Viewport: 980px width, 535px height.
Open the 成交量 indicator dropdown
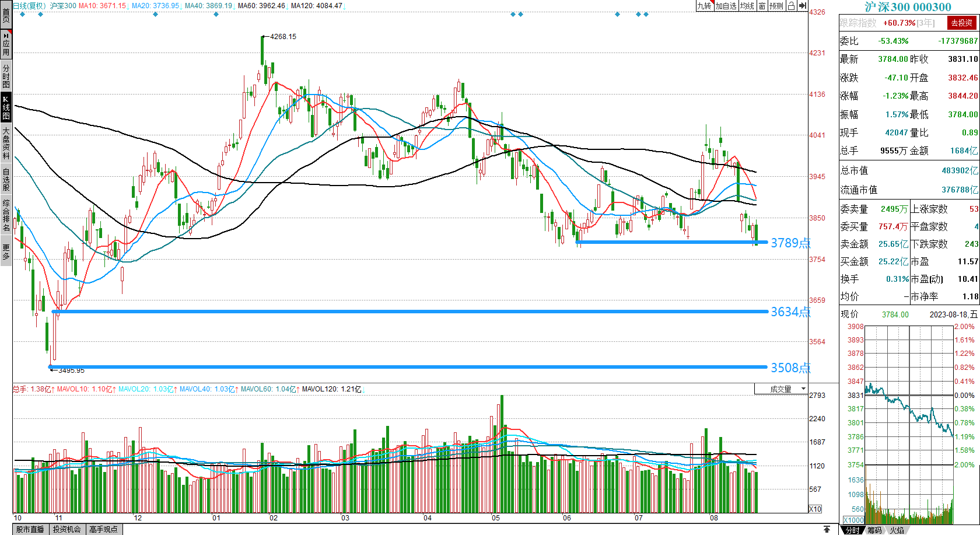(781, 389)
